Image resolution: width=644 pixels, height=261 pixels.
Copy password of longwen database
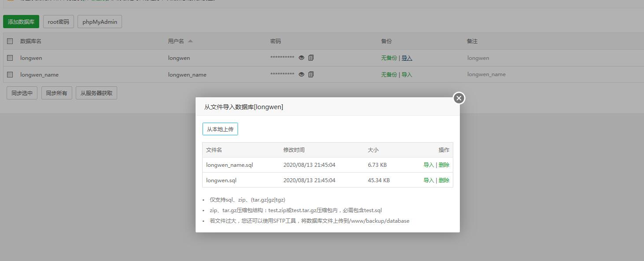click(x=311, y=58)
